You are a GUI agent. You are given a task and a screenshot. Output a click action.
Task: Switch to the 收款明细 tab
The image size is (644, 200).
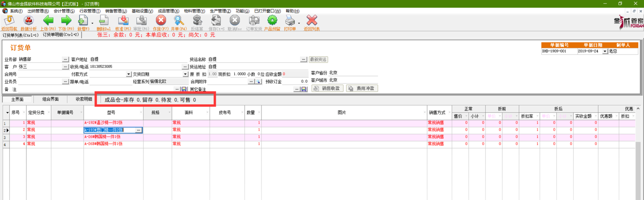84,99
